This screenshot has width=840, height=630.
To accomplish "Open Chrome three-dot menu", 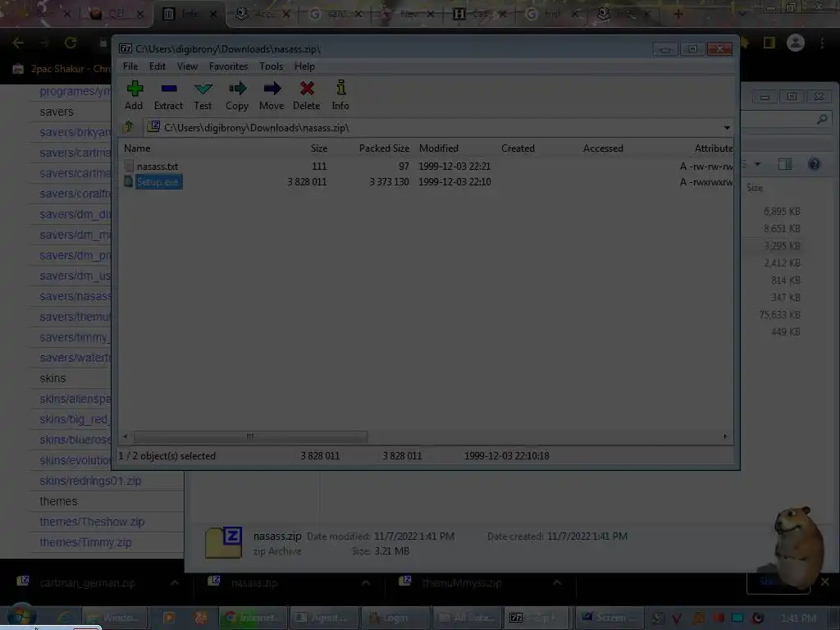I will [822, 43].
